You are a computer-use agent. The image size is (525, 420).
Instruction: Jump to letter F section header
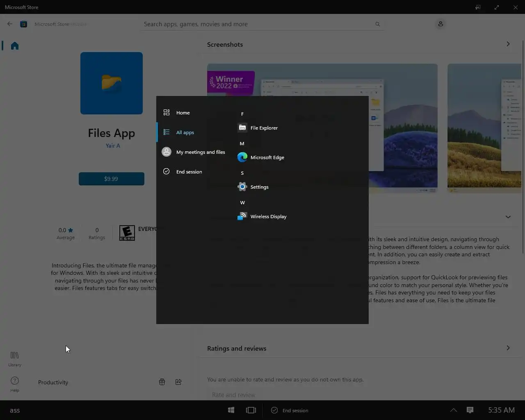pos(242,114)
